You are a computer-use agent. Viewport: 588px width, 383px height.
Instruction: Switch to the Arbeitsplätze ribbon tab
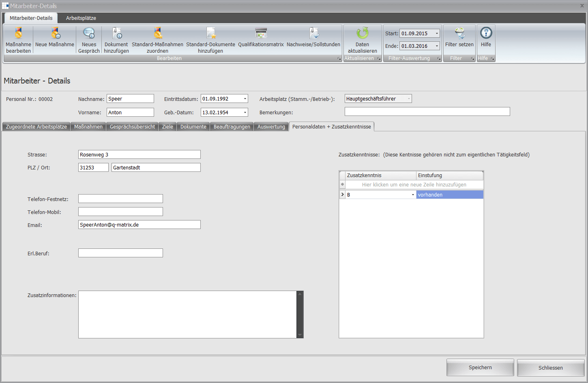[x=81, y=18]
